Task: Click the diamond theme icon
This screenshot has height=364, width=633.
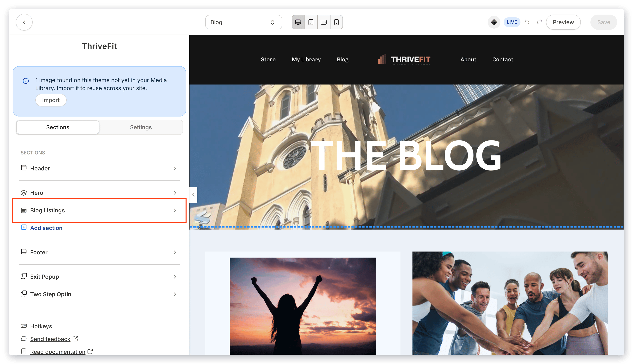Action: 494,22
